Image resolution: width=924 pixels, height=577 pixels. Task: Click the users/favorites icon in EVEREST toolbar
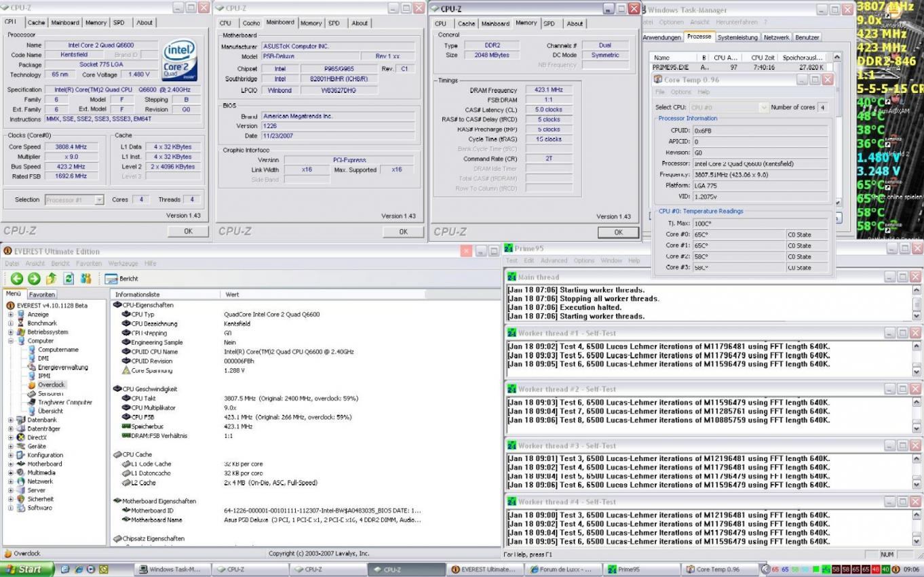click(x=86, y=278)
